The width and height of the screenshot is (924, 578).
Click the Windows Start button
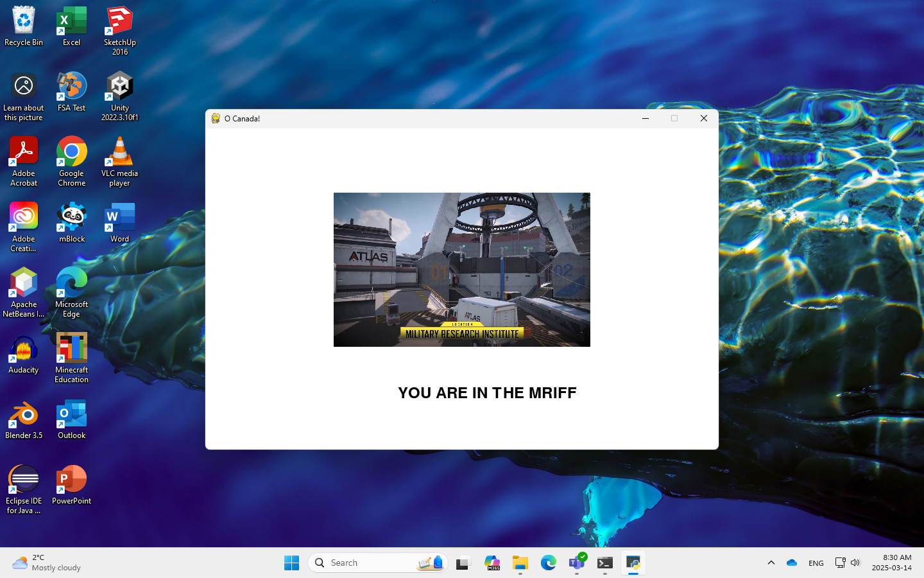(x=291, y=563)
